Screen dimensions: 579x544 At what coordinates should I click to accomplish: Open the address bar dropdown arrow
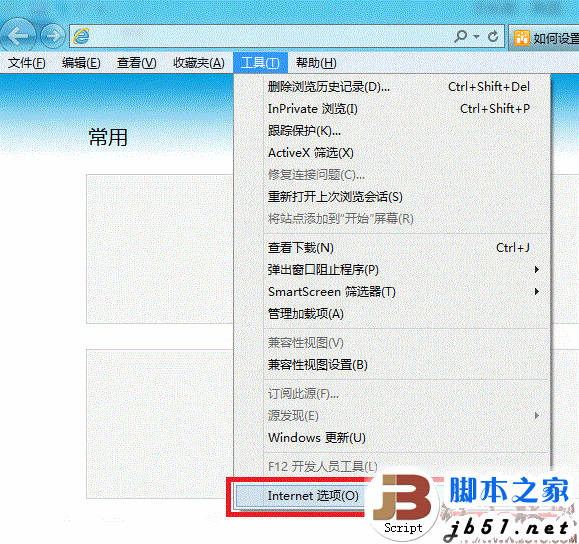point(476,36)
